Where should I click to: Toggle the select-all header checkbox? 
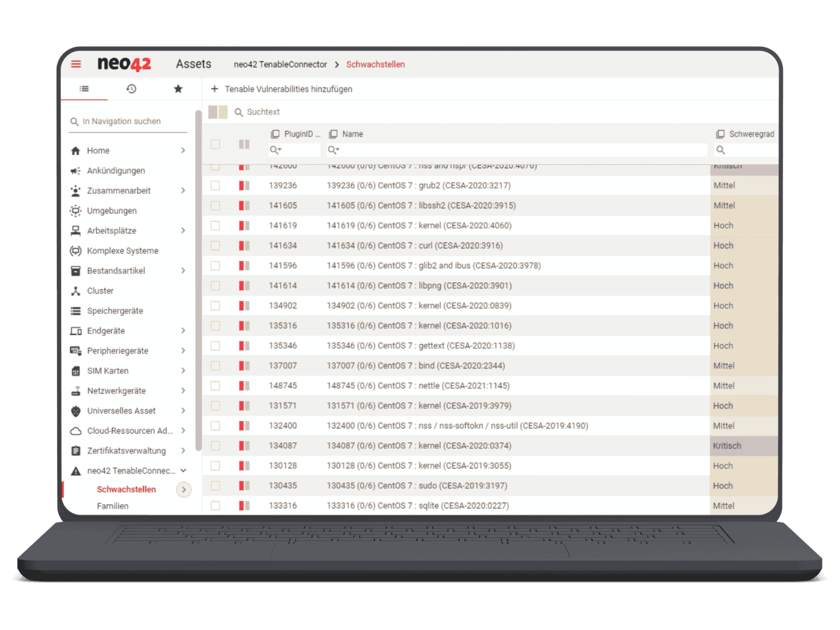coord(215,144)
